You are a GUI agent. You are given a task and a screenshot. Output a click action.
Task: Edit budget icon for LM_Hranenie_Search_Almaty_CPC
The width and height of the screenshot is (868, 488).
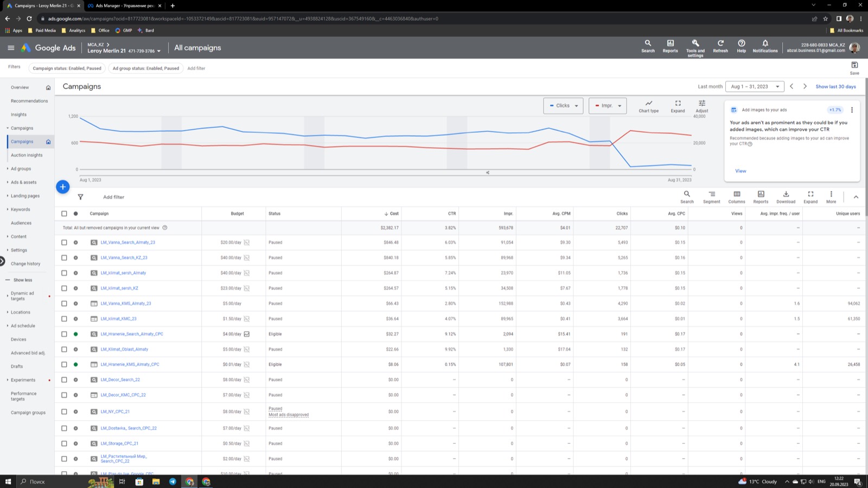(x=246, y=334)
